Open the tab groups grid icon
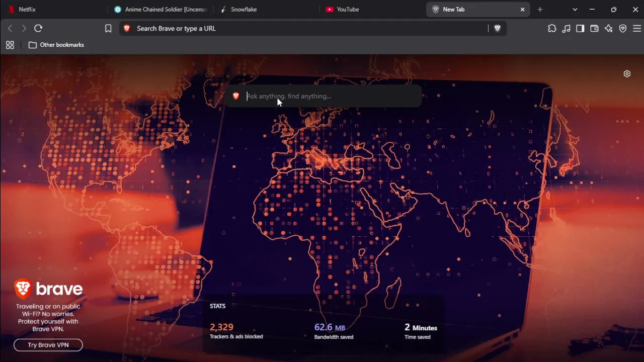 coord(10,45)
